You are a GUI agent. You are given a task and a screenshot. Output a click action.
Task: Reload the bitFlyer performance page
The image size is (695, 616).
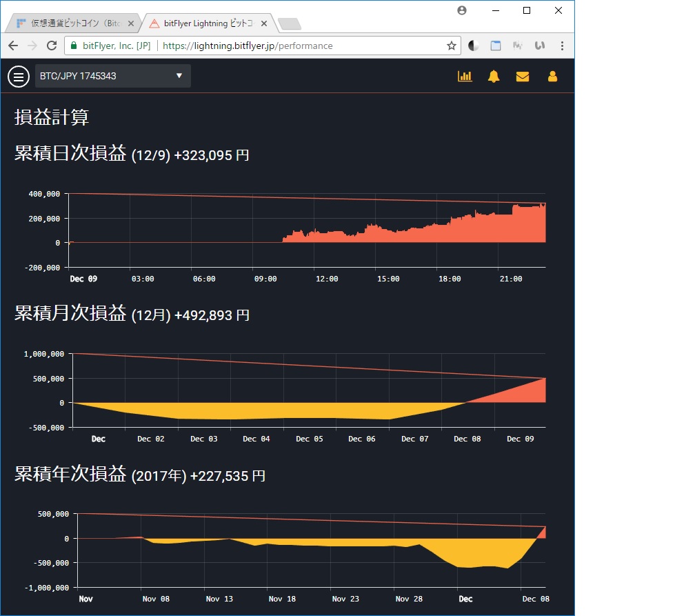tap(52, 46)
